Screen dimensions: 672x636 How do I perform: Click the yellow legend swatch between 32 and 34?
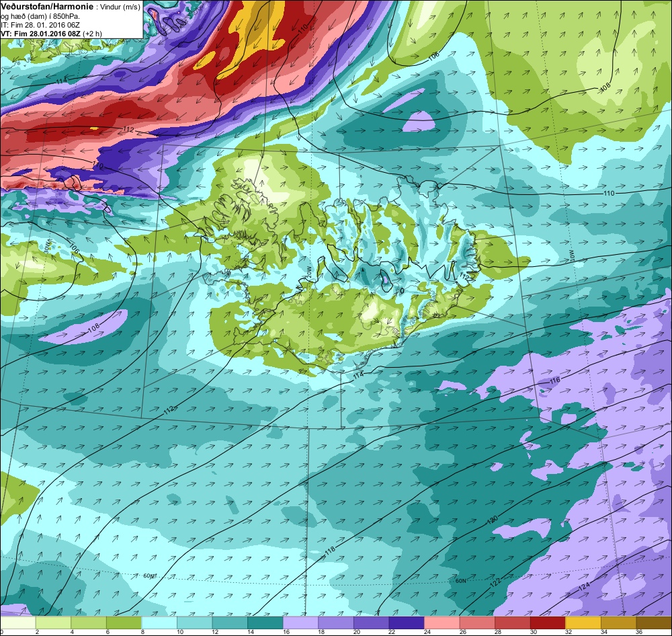pyautogui.click(x=583, y=623)
